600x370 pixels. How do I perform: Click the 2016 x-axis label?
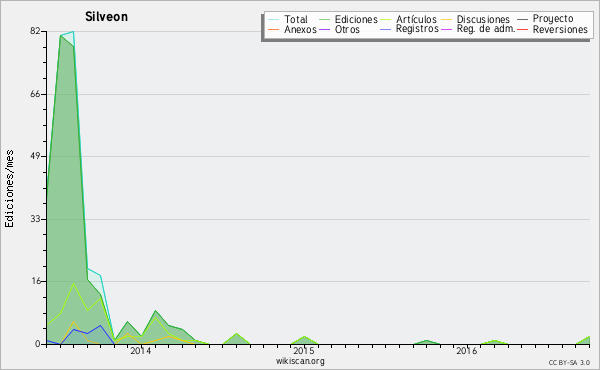click(x=466, y=351)
